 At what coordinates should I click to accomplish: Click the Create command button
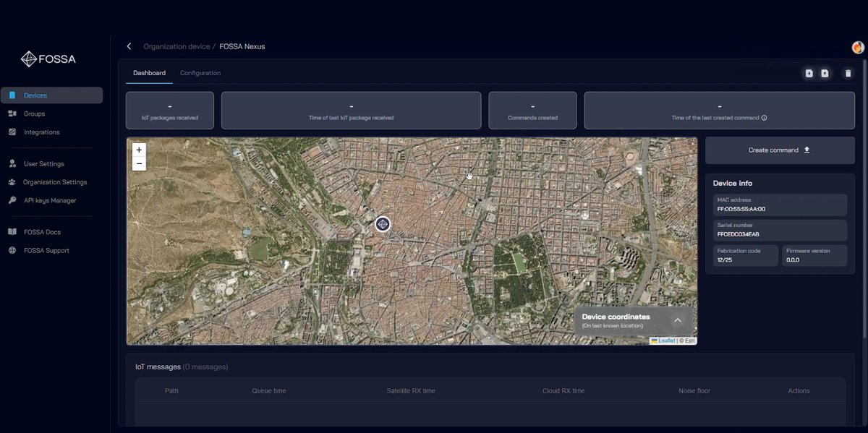(780, 150)
